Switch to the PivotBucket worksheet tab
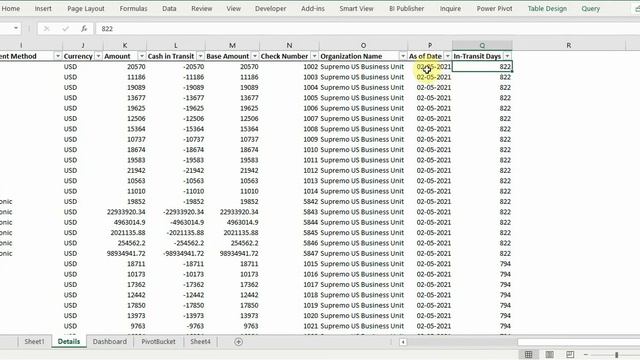This screenshot has height=360, width=640. [158, 342]
